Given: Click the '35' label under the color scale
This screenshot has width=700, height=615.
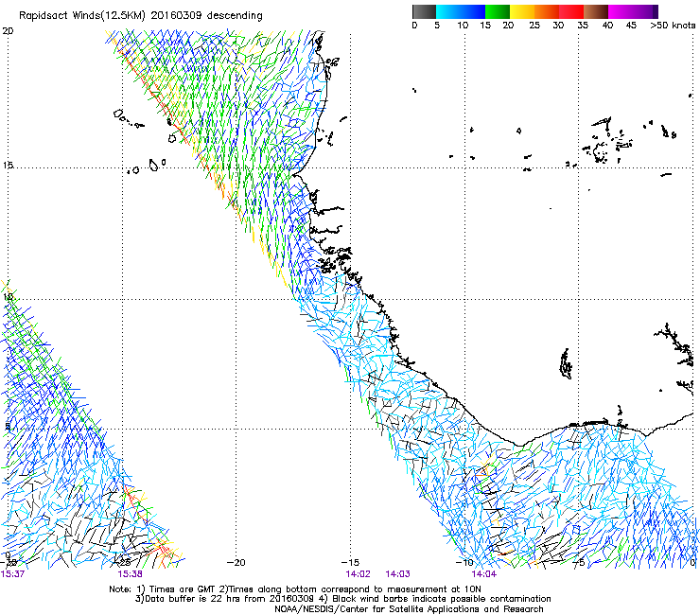Looking at the screenshot, I should (583, 26).
